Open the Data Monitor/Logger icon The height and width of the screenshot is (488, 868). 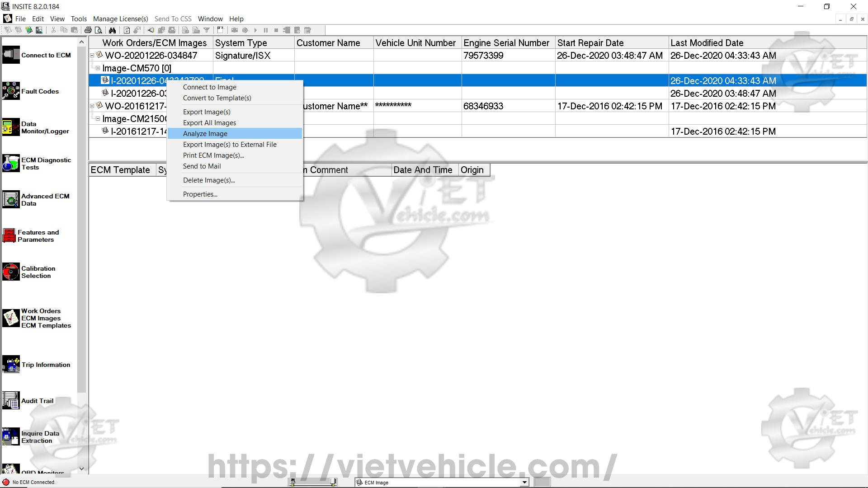click(x=11, y=127)
